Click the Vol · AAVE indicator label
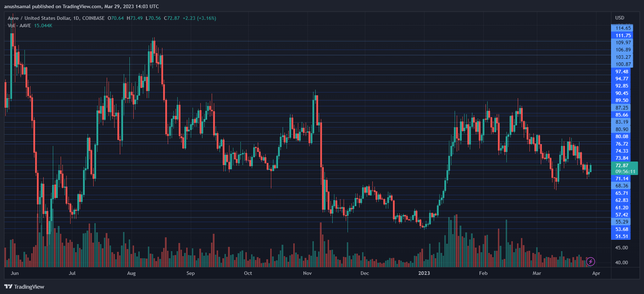 (x=20, y=26)
